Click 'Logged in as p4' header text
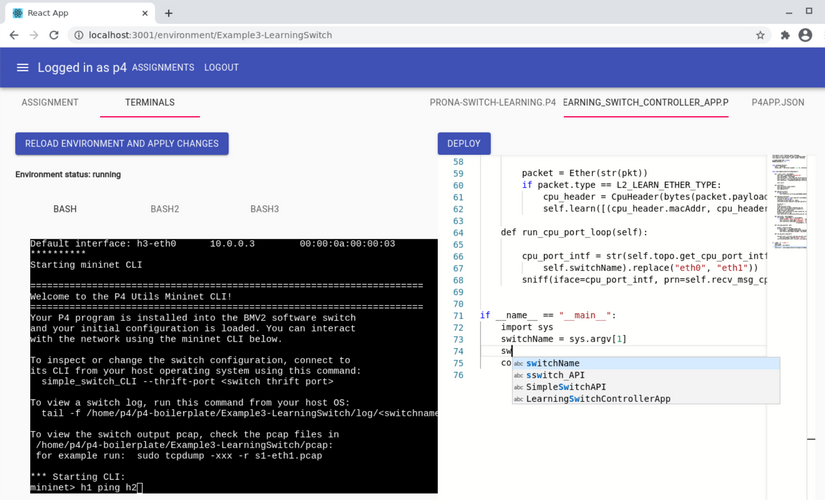This screenshot has width=825, height=500. tap(82, 67)
